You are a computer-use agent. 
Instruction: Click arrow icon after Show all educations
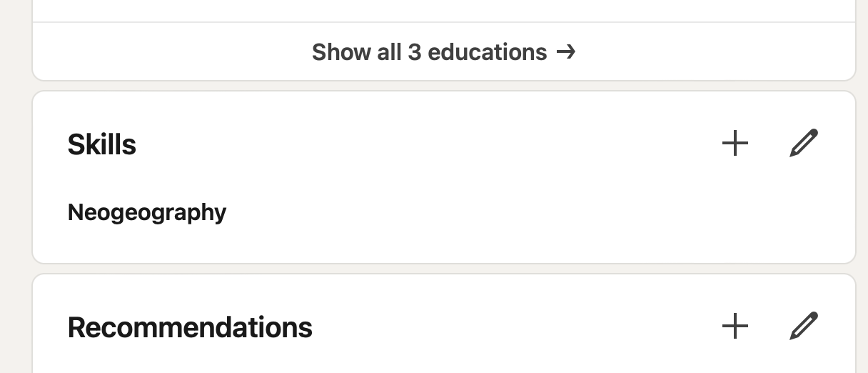pyautogui.click(x=566, y=51)
